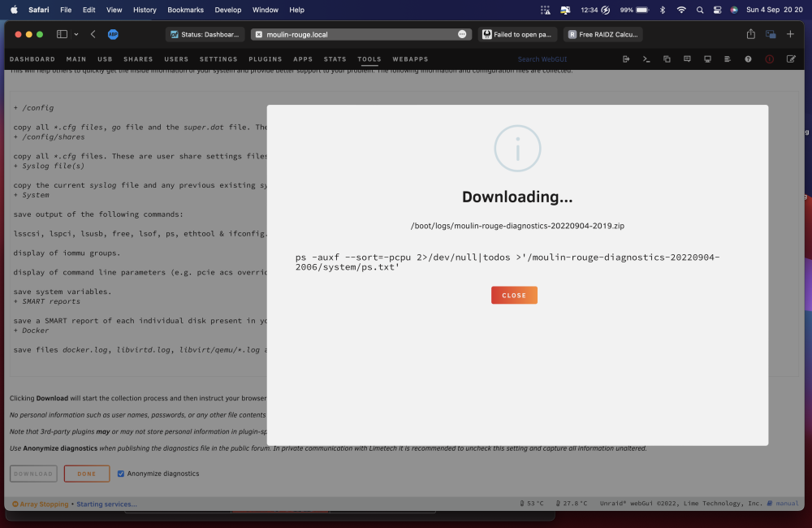
Task: Click the battery icon showing 99%
Action: 642,10
